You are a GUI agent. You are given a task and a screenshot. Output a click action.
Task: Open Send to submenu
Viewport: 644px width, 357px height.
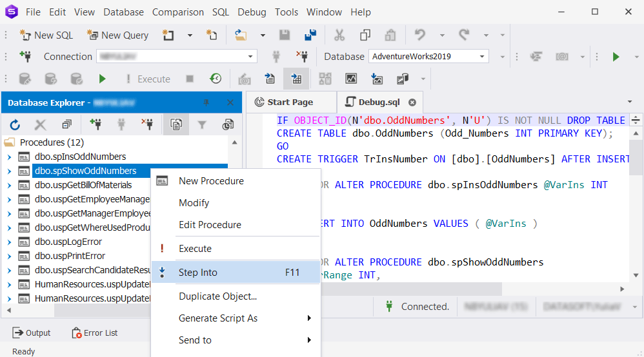[x=236, y=340]
